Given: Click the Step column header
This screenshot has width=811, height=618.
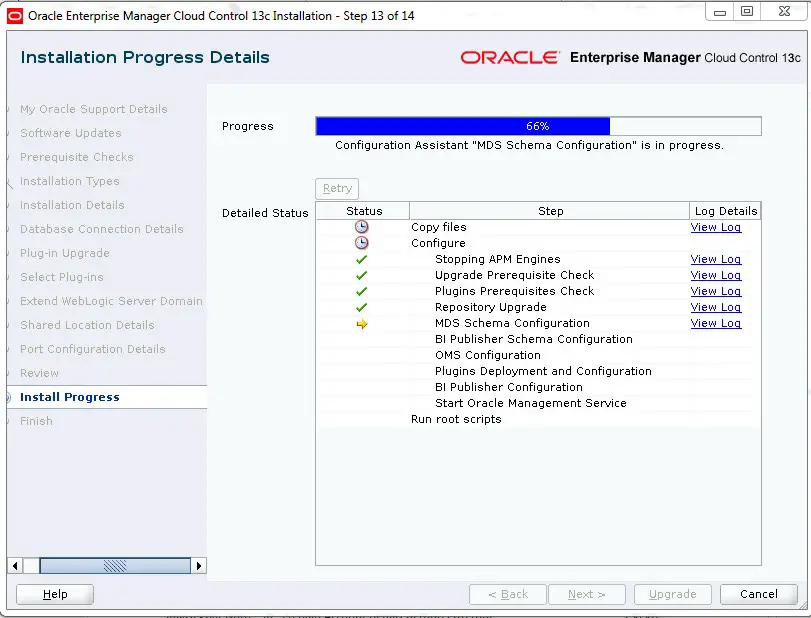Looking at the screenshot, I should [549, 211].
